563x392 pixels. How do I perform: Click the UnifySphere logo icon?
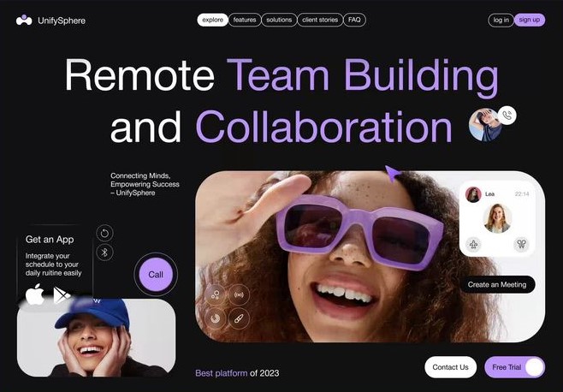[24, 21]
